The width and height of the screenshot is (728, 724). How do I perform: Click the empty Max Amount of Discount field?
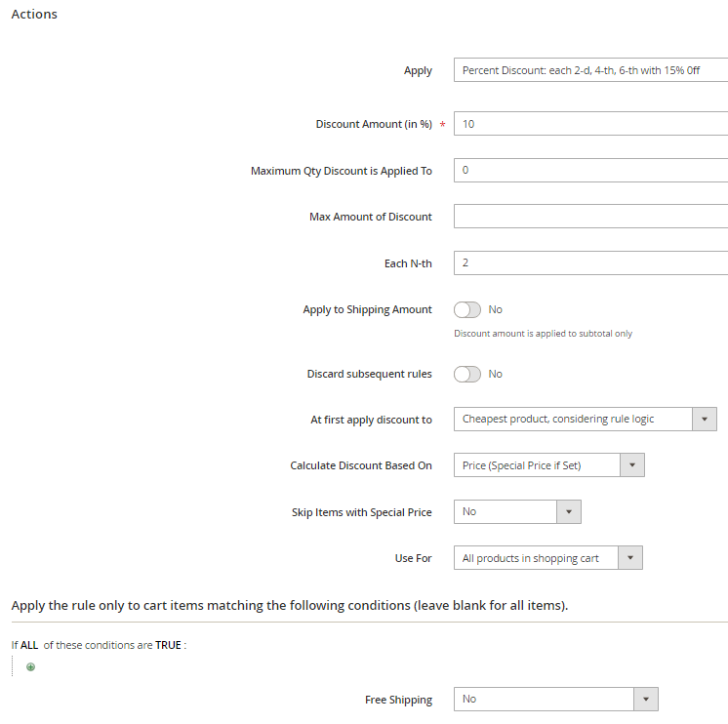pyautogui.click(x=590, y=217)
